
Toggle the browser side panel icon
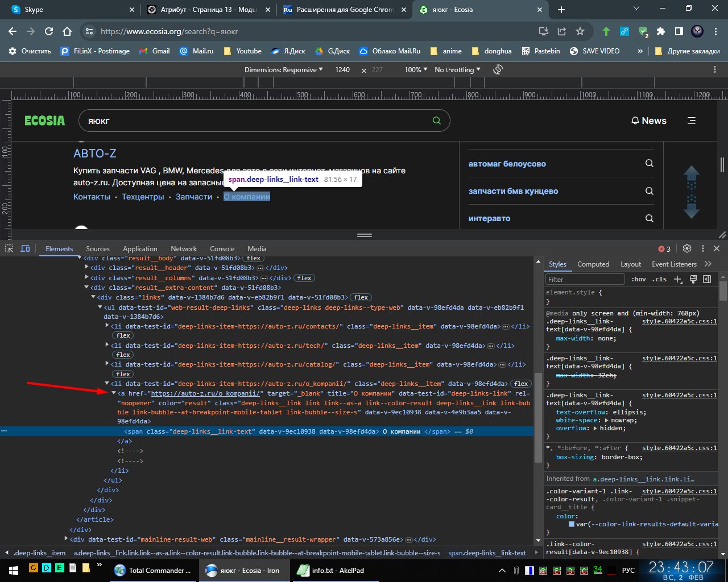tap(679, 31)
